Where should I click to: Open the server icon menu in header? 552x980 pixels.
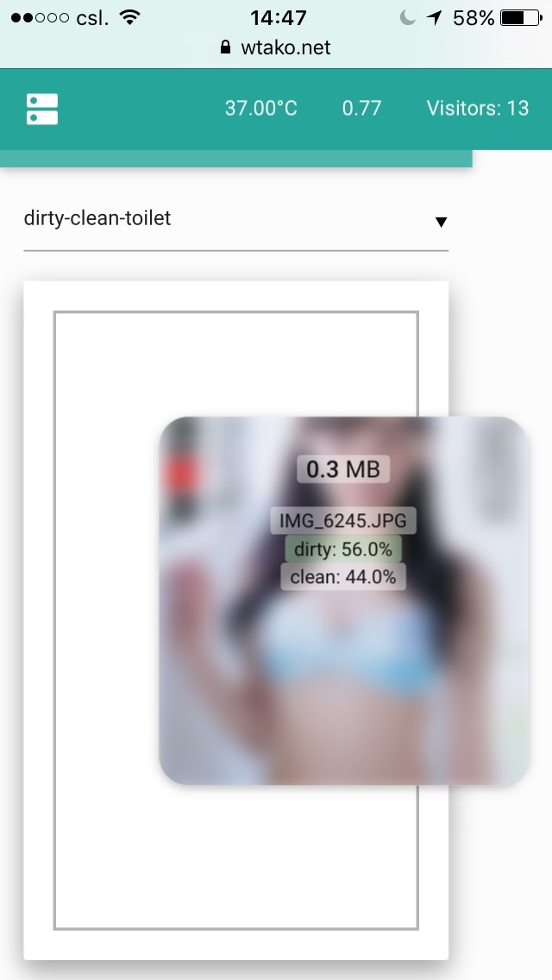(42, 109)
